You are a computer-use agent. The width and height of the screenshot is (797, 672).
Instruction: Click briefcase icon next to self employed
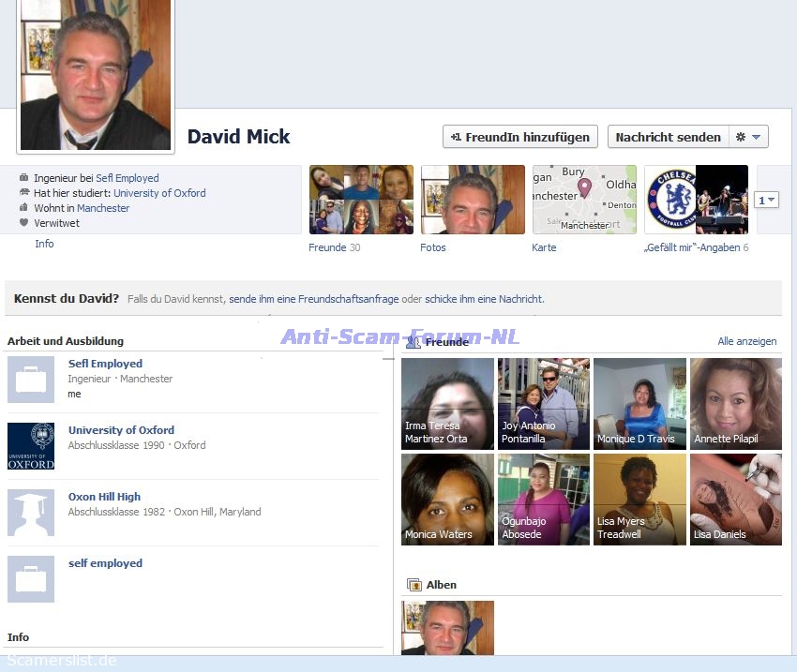click(31, 579)
